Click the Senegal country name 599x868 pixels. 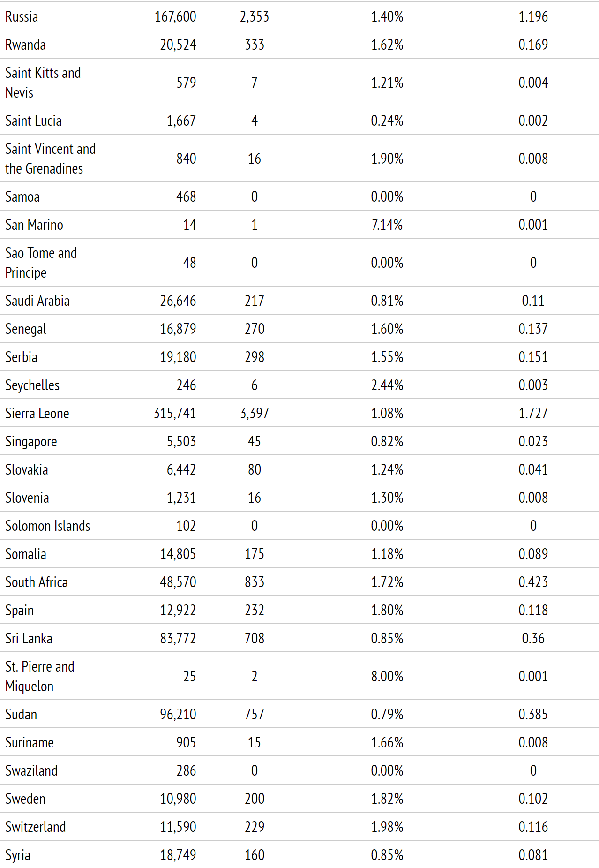pos(26,329)
